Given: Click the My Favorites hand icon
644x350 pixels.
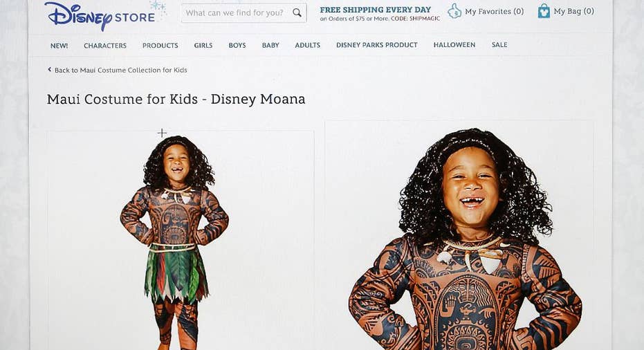Looking at the screenshot, I should pos(454,11).
